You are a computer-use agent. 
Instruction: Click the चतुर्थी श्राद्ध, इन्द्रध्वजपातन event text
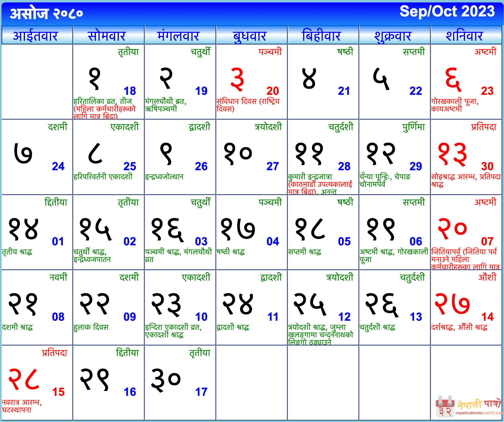tap(92, 256)
